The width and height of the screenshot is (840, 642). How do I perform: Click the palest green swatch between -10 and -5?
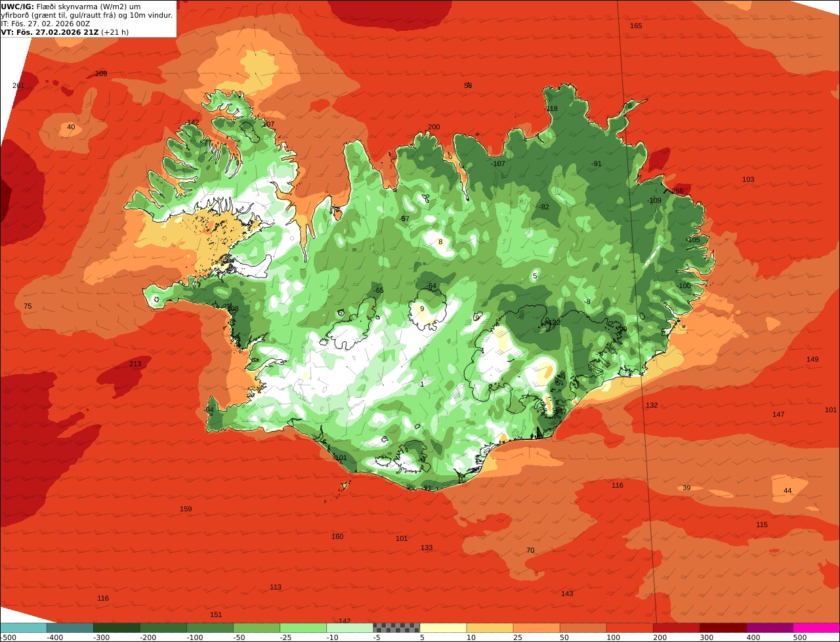coord(349,628)
